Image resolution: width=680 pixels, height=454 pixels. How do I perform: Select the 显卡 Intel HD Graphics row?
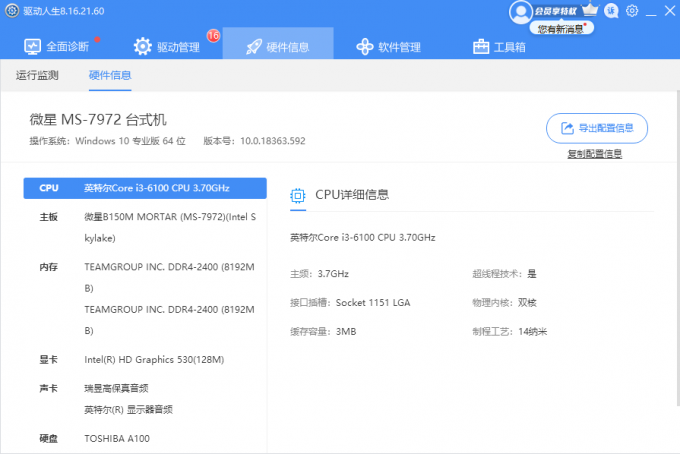(145, 359)
